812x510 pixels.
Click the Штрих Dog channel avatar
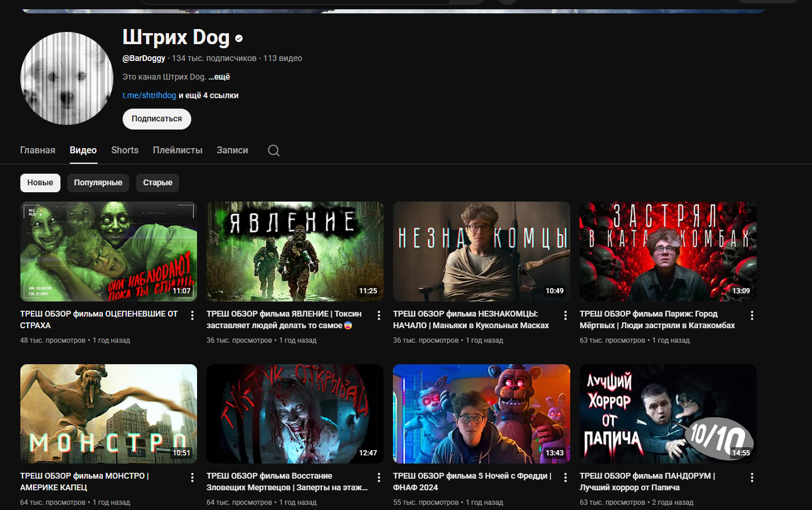(67, 78)
